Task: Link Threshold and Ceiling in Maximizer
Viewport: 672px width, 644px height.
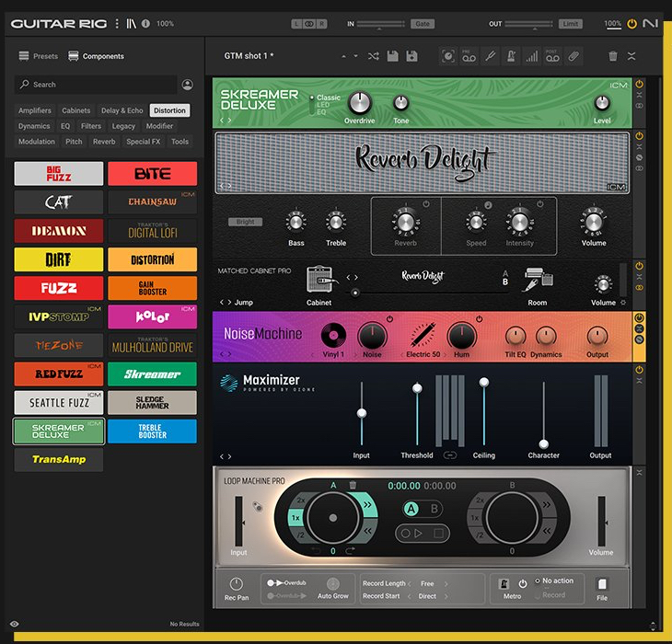Action: click(x=449, y=455)
